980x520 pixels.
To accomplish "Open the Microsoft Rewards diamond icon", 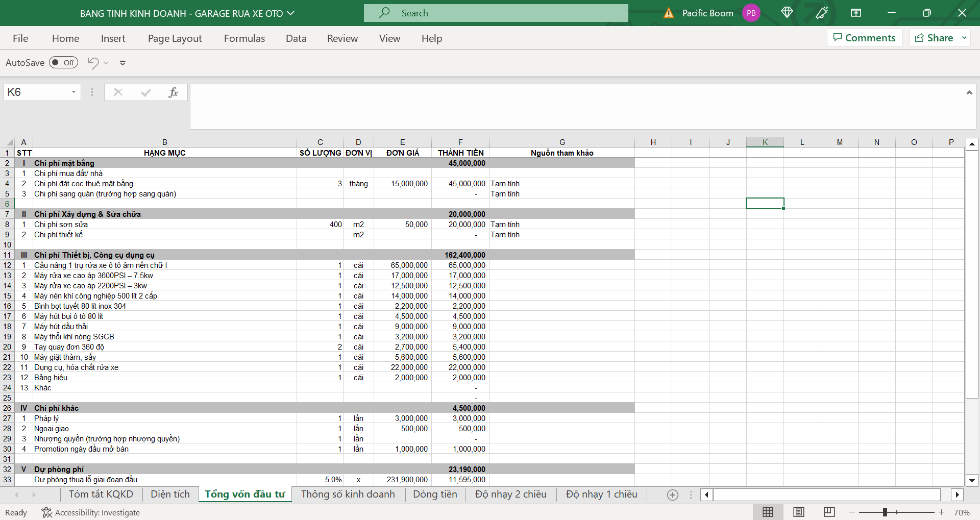I will (x=787, y=13).
